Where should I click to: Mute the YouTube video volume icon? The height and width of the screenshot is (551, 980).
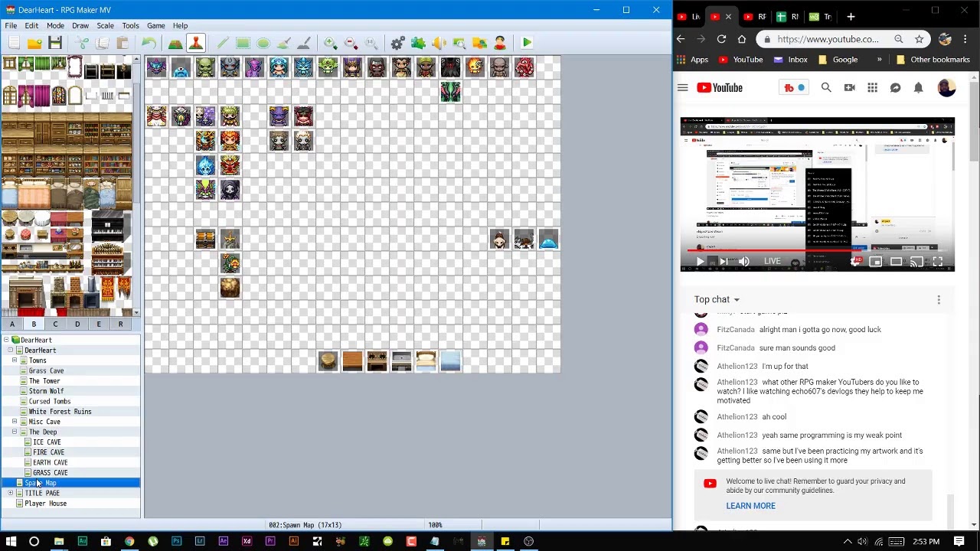(744, 262)
